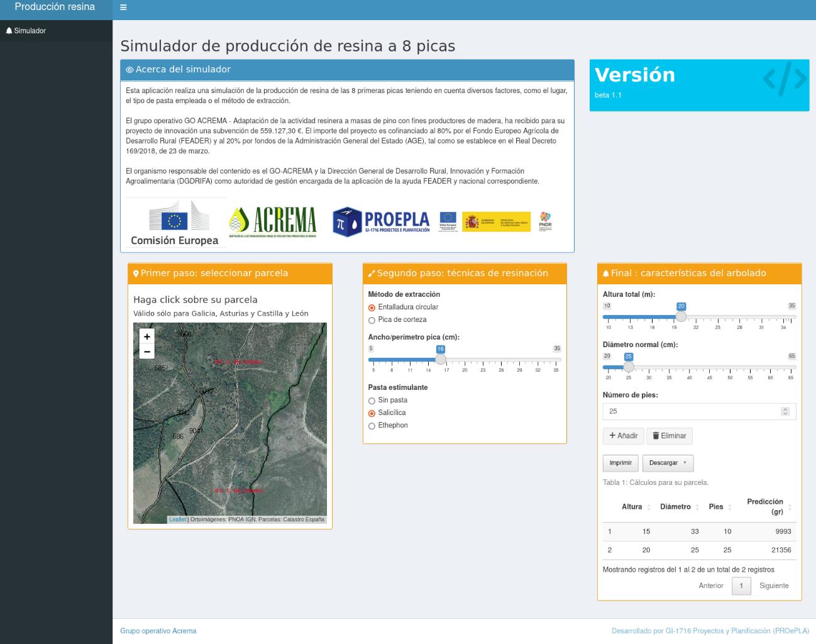This screenshot has width=816, height=644.
Task: Click the eye icon beside Acerca del simulador
Action: point(130,70)
